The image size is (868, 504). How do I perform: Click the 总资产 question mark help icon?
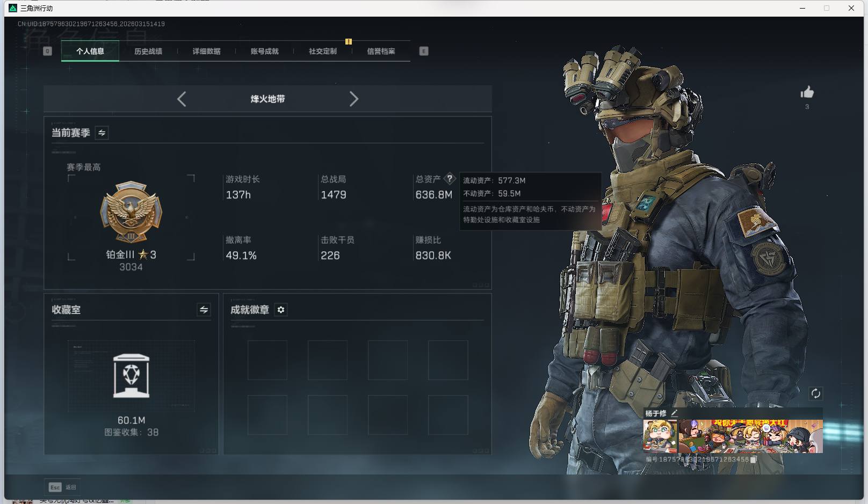450,179
